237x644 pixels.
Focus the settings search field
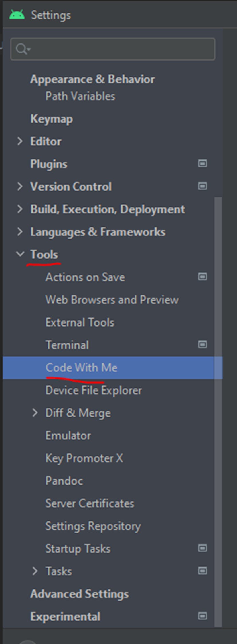[120, 49]
